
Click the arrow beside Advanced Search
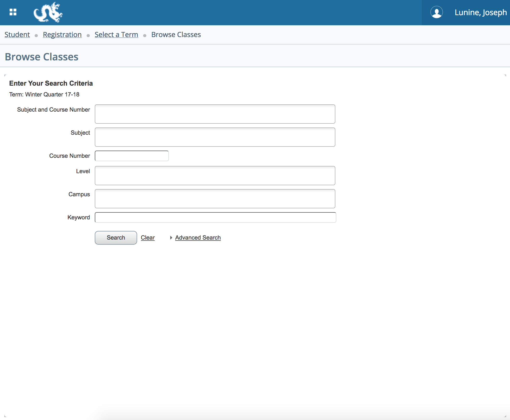[171, 238]
